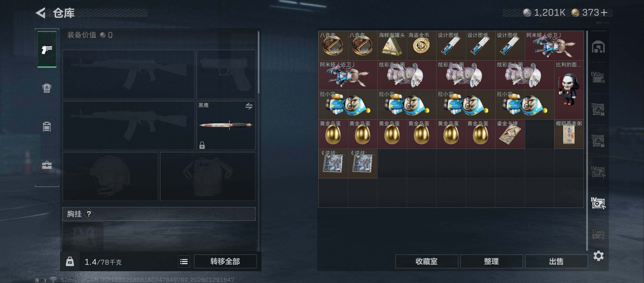
Task: Select the main warehouse icon at top right
Action: click(x=598, y=47)
